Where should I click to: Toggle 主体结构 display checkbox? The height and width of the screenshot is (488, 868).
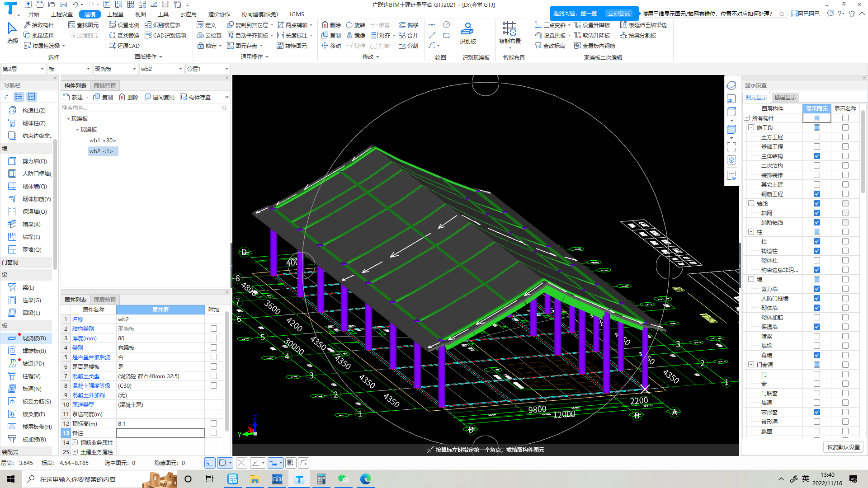(x=816, y=156)
